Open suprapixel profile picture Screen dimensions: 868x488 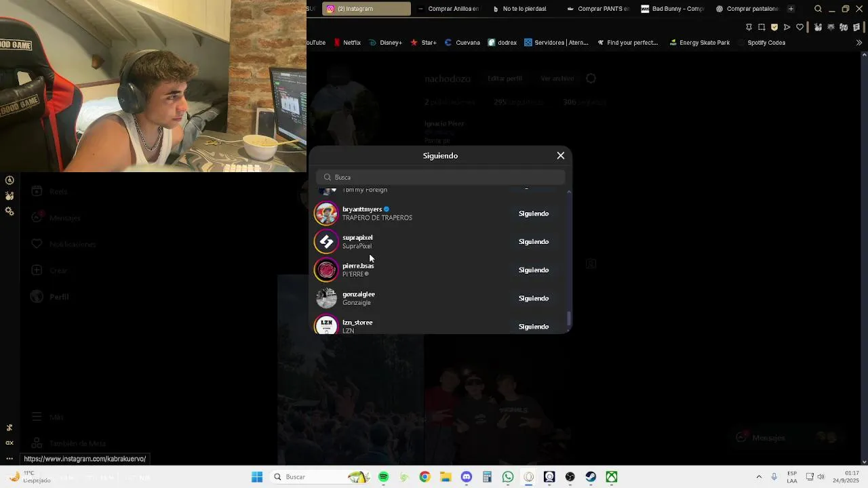[x=326, y=242]
